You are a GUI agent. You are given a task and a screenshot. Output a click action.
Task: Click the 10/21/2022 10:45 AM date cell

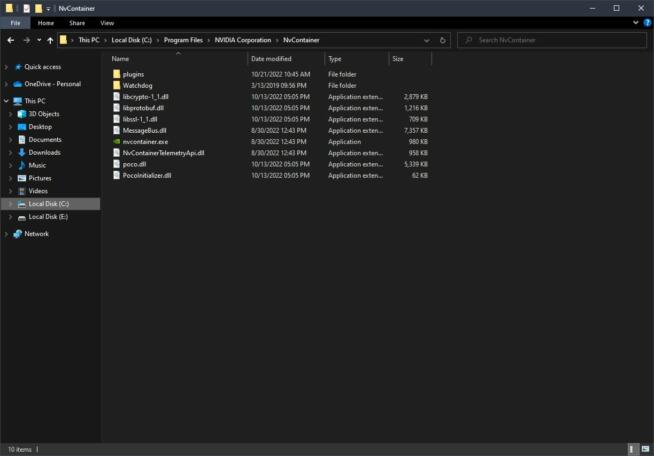280,74
